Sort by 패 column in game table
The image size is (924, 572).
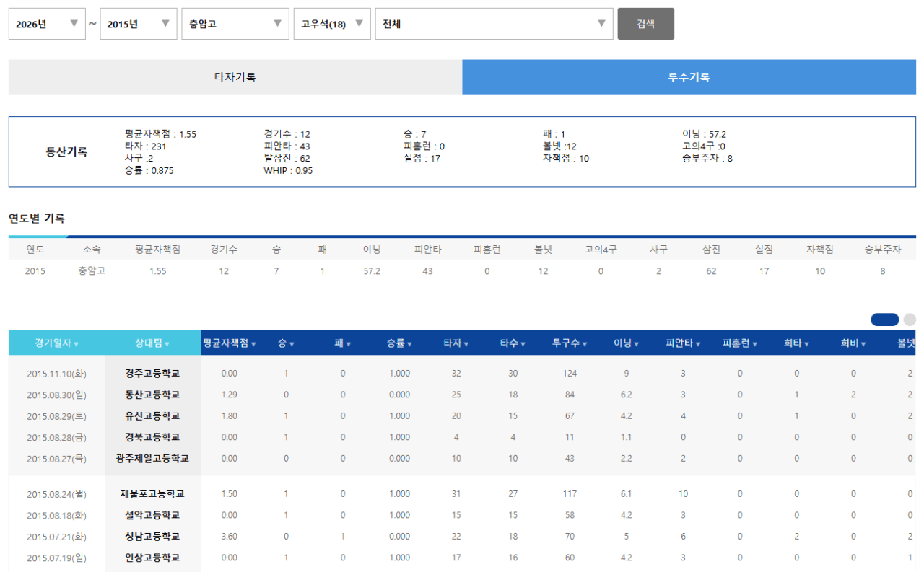pos(343,343)
